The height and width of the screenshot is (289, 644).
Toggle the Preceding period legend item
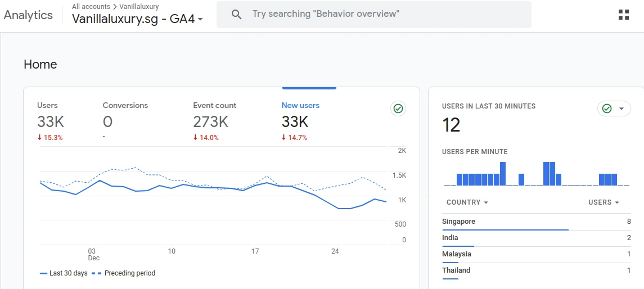click(124, 273)
